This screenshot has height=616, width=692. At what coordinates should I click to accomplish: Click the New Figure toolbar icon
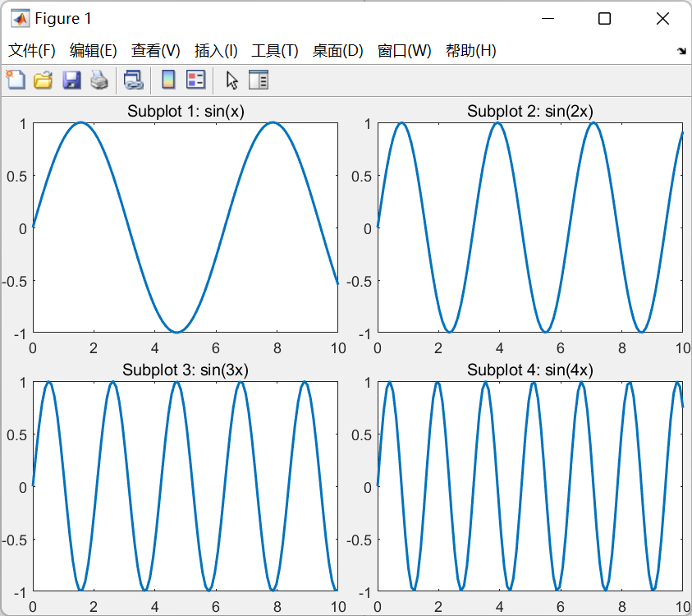[16, 80]
